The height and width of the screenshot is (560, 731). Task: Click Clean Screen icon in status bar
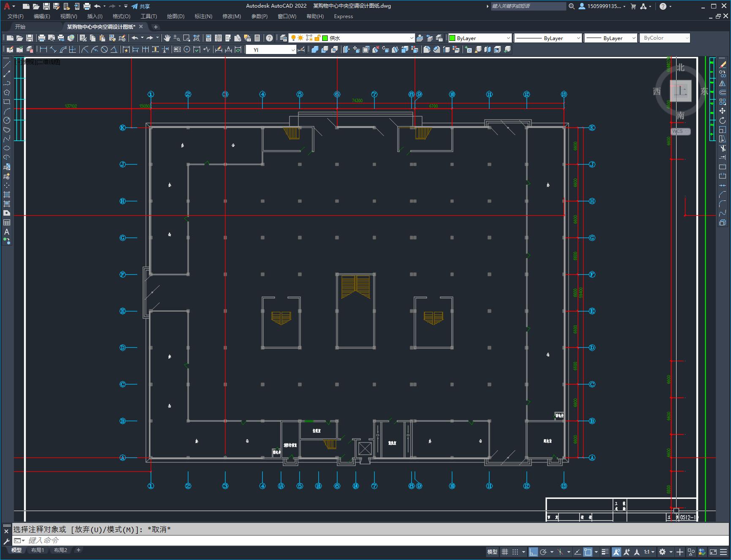[x=713, y=552]
